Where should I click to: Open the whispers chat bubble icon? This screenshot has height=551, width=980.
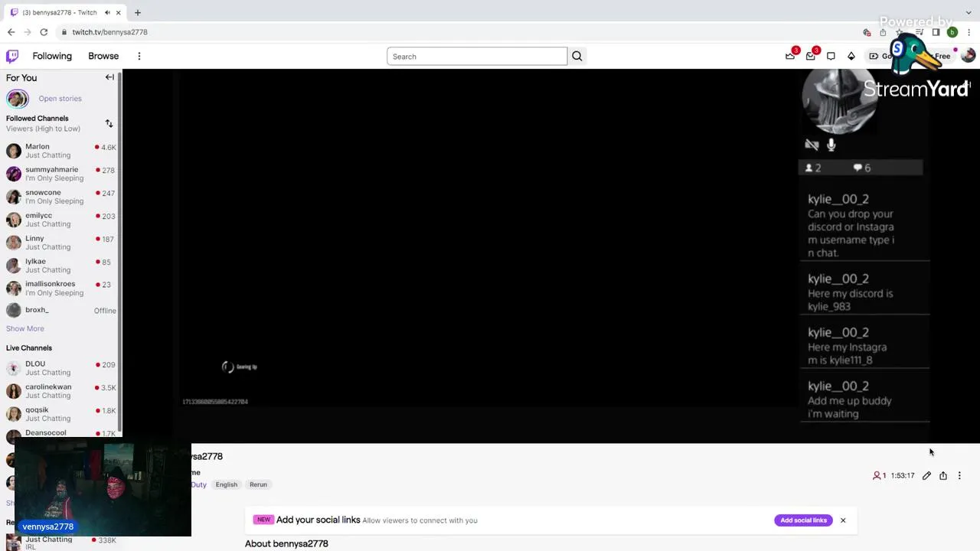tap(831, 56)
